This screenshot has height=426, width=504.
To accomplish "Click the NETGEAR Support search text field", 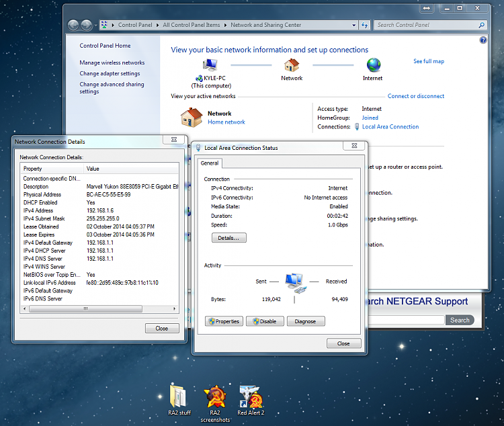I will click(406, 320).
